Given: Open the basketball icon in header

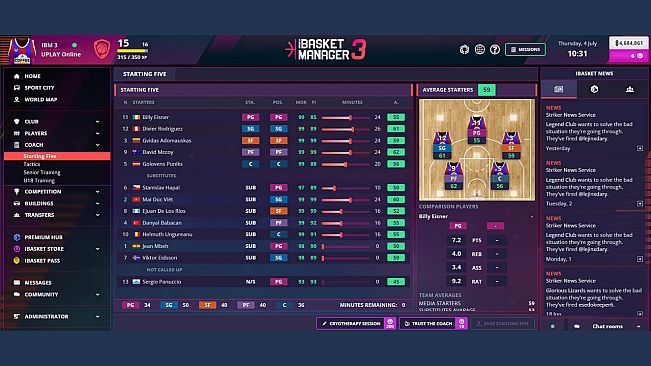Looking at the screenshot, I should pyautogui.click(x=464, y=49).
